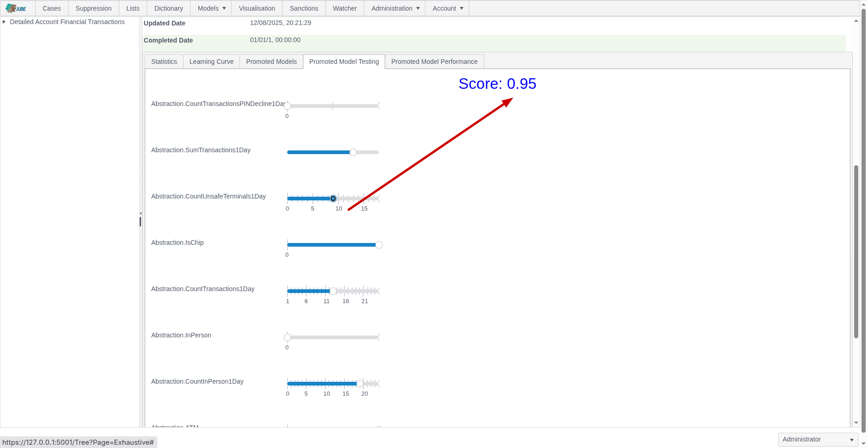Click the Updated Date value 12/08/2025, 20:21:29
This screenshot has width=868, height=448.
click(281, 23)
